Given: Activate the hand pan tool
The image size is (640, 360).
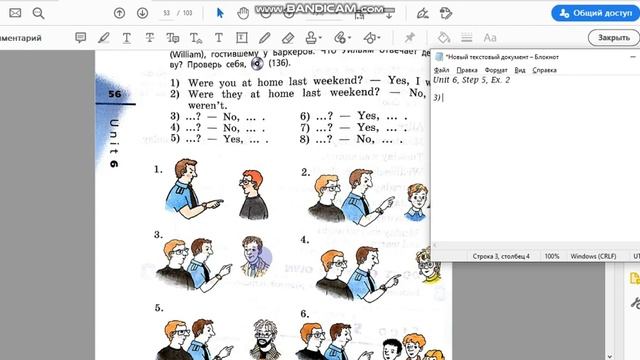Looking at the screenshot, I should pyautogui.click(x=243, y=13).
